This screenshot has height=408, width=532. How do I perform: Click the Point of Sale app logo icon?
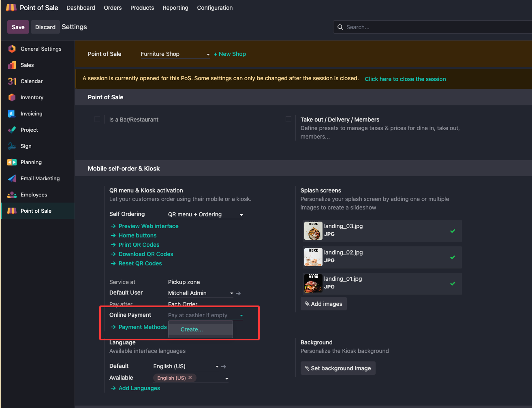tap(11, 8)
